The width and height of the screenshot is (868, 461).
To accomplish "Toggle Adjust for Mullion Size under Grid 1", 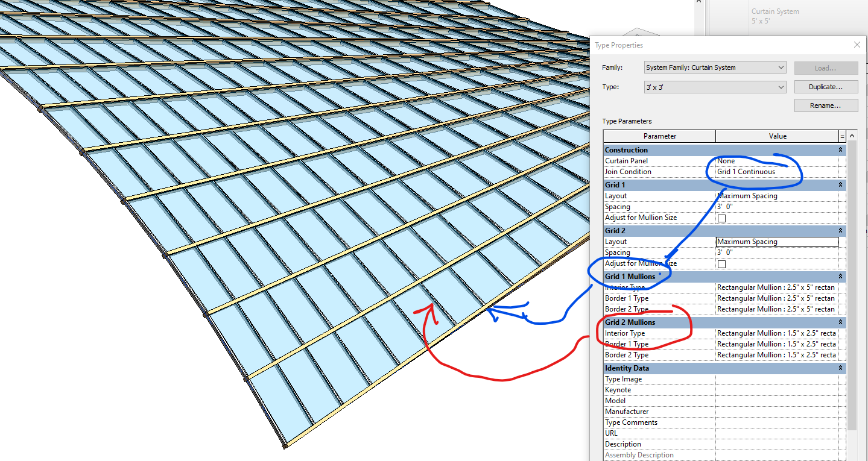I will [721, 218].
